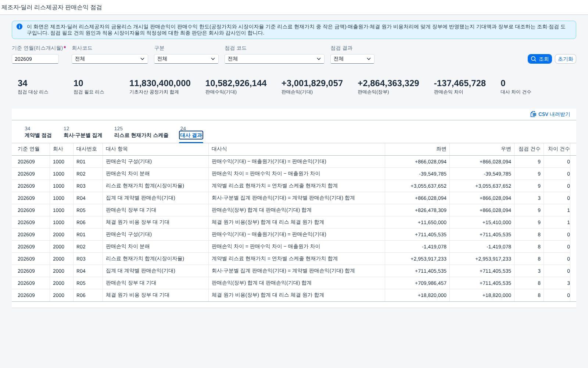Click R03 in the company 1000 row
588x368 pixels.
click(81, 186)
